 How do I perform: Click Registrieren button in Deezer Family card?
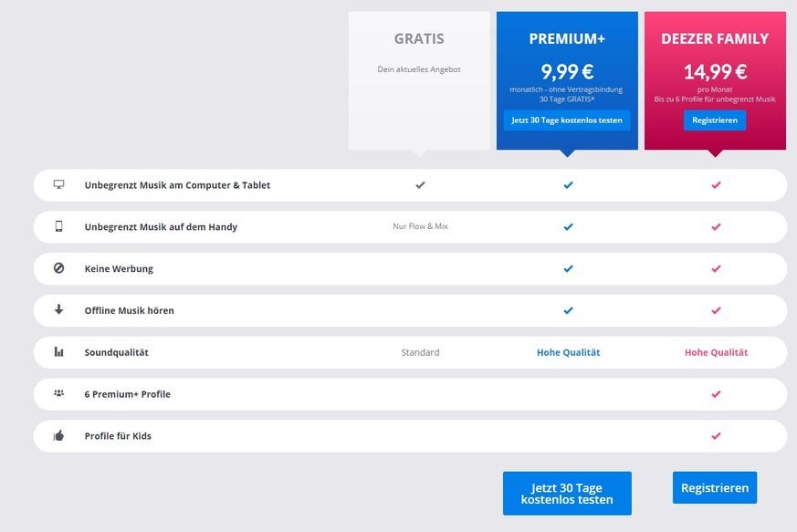point(715,120)
